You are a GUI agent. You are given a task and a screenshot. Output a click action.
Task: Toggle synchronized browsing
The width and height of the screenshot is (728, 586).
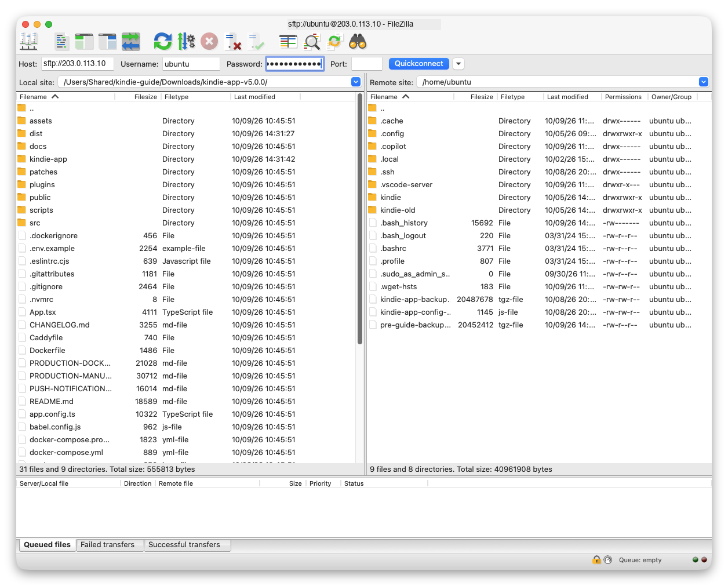(x=334, y=42)
